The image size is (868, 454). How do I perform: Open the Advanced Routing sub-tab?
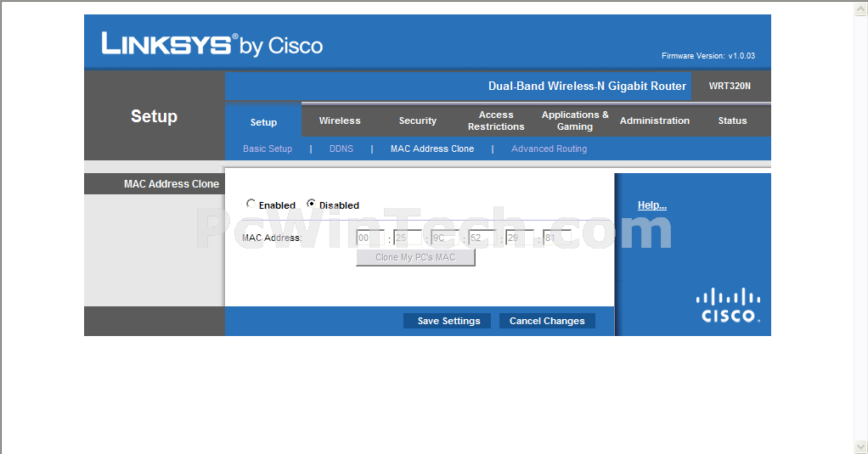pyautogui.click(x=549, y=149)
